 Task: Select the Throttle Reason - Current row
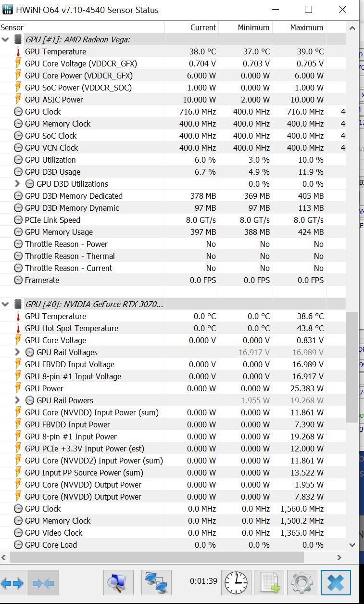coord(173,268)
